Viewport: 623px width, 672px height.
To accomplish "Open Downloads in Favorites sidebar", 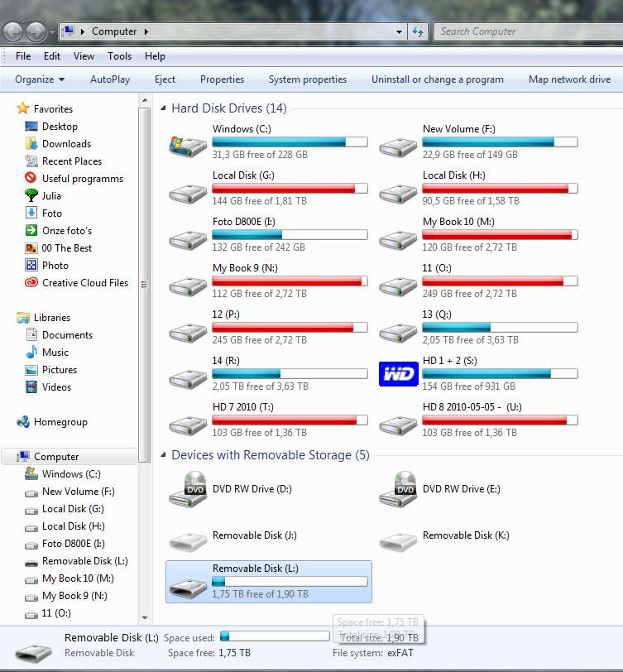I will click(66, 144).
